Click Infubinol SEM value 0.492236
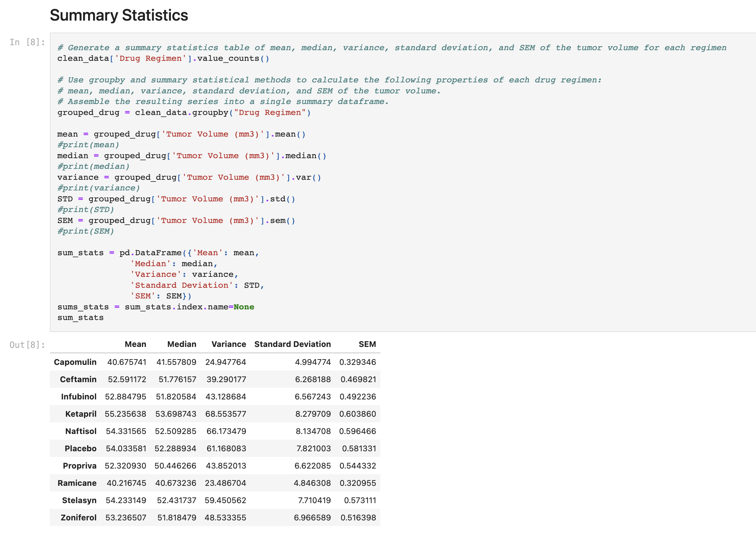The height and width of the screenshot is (539, 756). coord(357,397)
